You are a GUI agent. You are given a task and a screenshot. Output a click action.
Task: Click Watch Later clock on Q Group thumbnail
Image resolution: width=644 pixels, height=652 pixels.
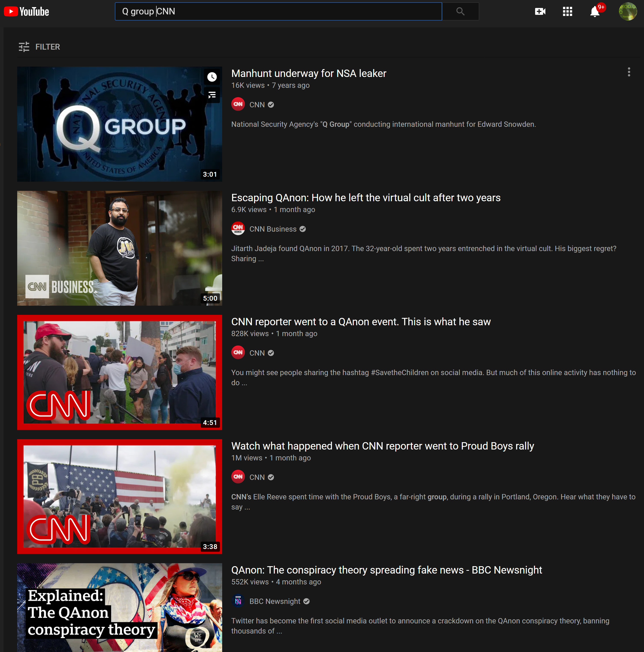click(212, 77)
